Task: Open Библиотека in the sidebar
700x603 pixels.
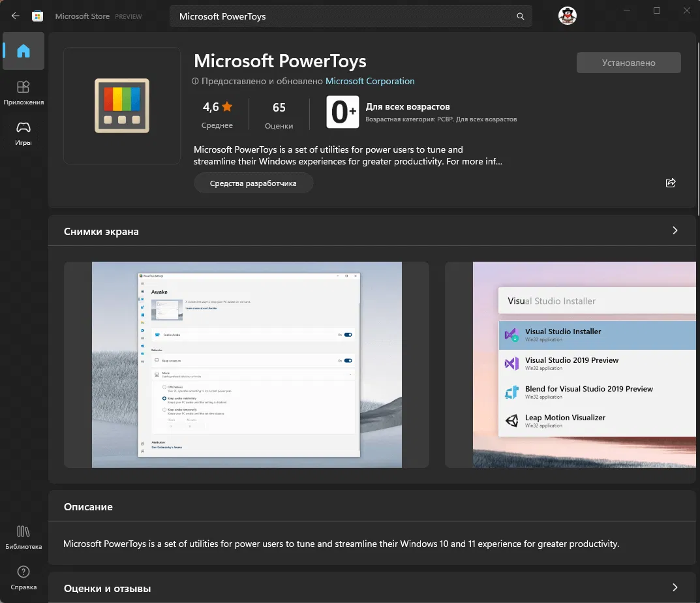Action: point(23,537)
